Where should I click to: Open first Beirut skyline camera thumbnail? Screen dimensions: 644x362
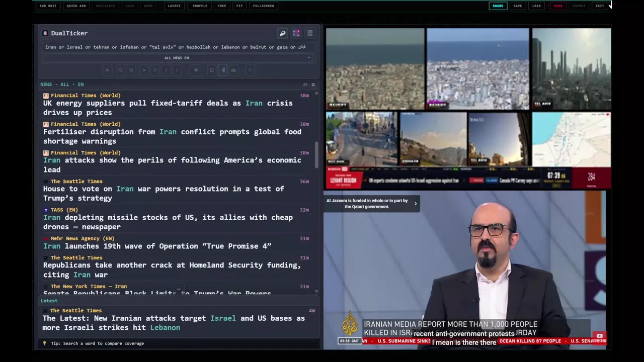click(x=375, y=69)
